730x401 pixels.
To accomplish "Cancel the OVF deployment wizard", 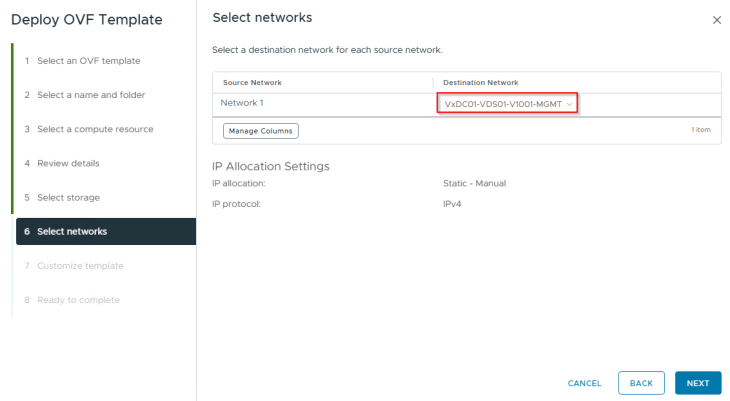I will tap(584, 383).
